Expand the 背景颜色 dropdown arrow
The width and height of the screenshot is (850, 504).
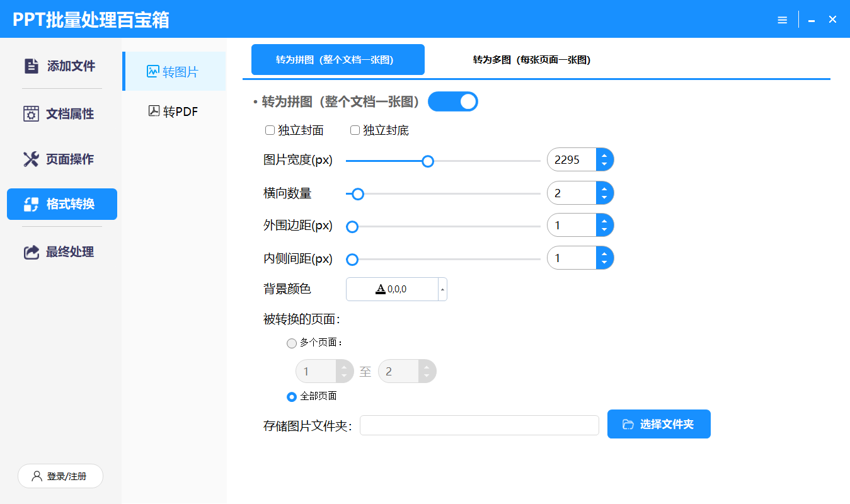[x=442, y=290]
